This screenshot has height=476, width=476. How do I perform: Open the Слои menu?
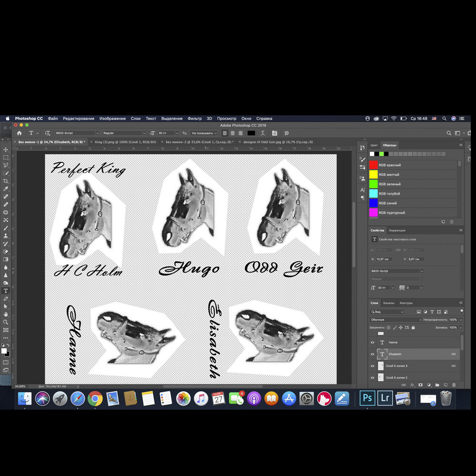coord(136,119)
